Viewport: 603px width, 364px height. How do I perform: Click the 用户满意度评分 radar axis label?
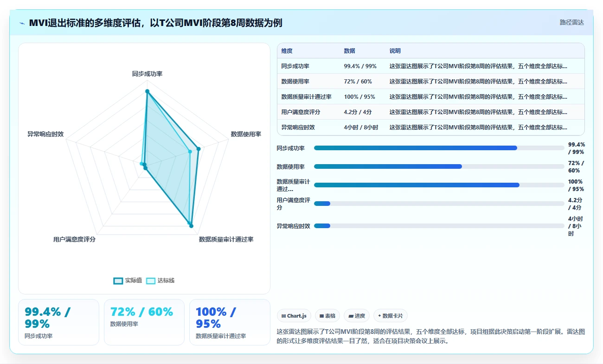[x=74, y=239]
